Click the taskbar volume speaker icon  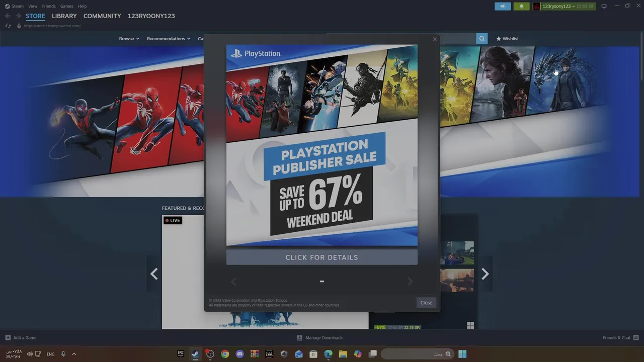(x=30, y=354)
